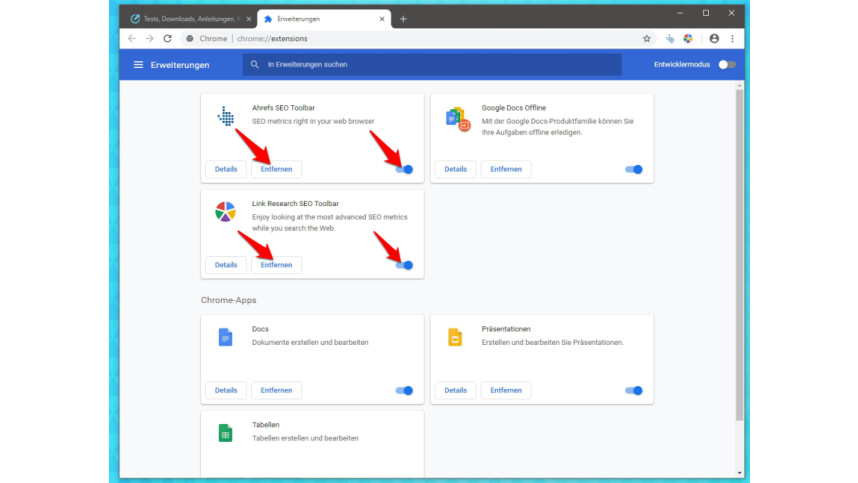Turn off the Präsentationen app toggle
Viewport: 858px width, 483px height.
tap(634, 391)
